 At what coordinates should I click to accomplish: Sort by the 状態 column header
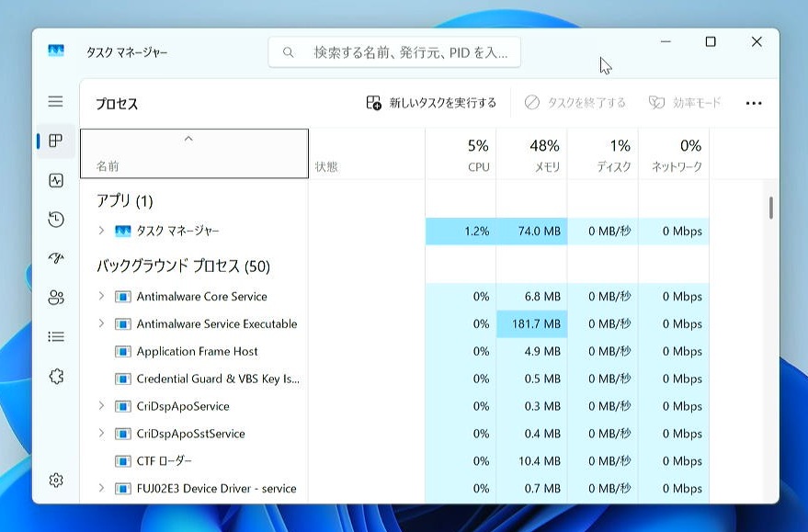click(x=367, y=153)
